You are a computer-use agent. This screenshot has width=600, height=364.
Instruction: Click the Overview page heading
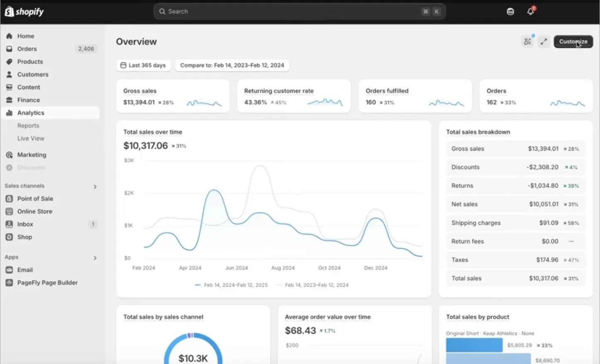pyautogui.click(x=137, y=42)
